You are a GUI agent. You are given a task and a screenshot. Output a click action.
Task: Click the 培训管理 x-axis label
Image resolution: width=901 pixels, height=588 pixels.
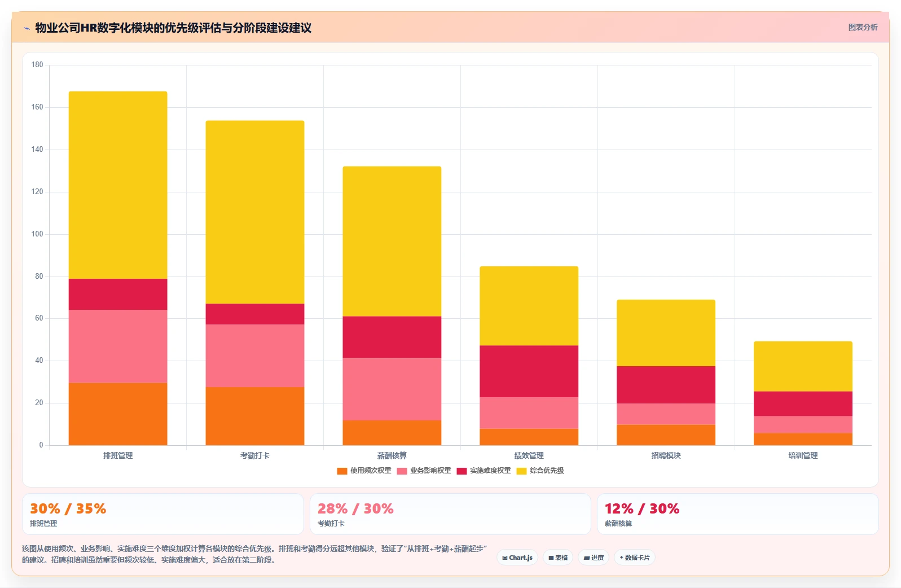[x=803, y=455]
